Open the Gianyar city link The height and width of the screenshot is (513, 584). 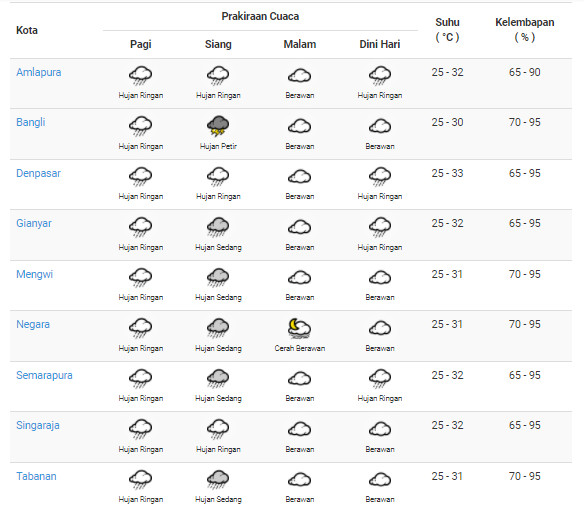coord(34,223)
